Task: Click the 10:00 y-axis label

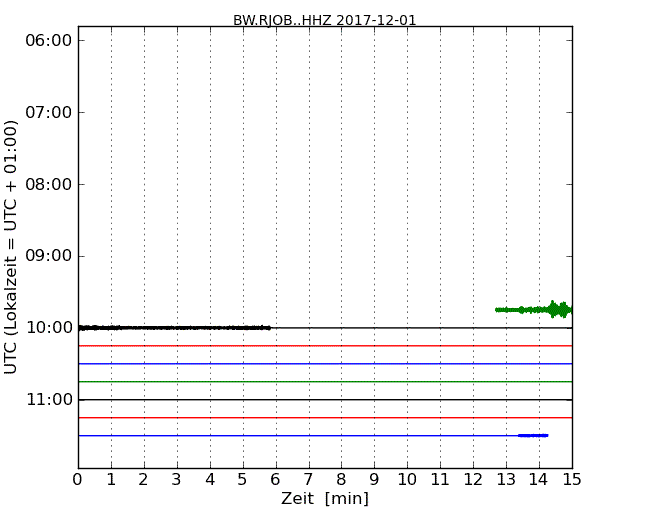Action: [x=49, y=328]
